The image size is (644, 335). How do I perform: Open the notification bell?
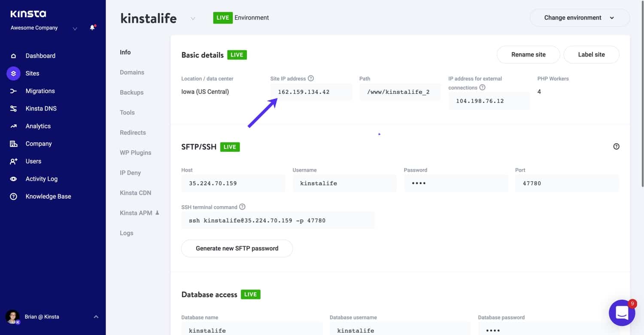[x=91, y=27]
